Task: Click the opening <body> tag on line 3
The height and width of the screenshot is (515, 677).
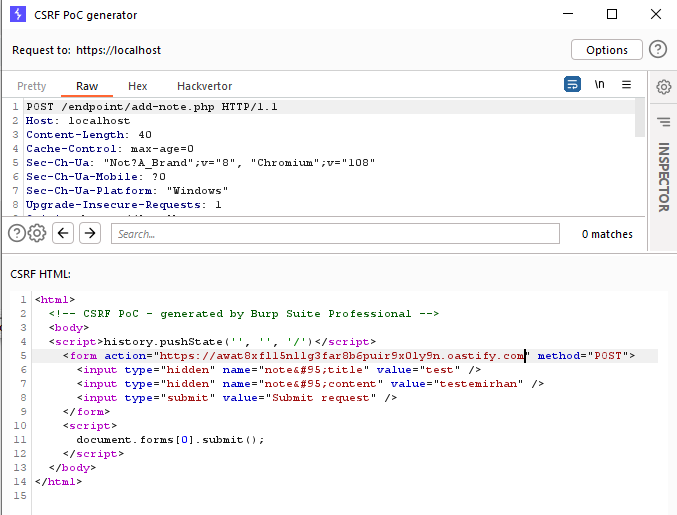Action: (x=69, y=328)
